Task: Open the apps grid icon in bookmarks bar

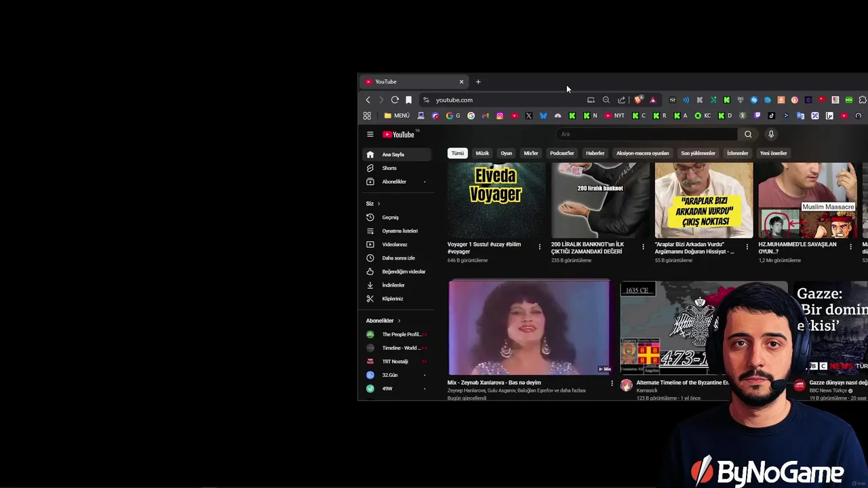Action: pos(367,115)
